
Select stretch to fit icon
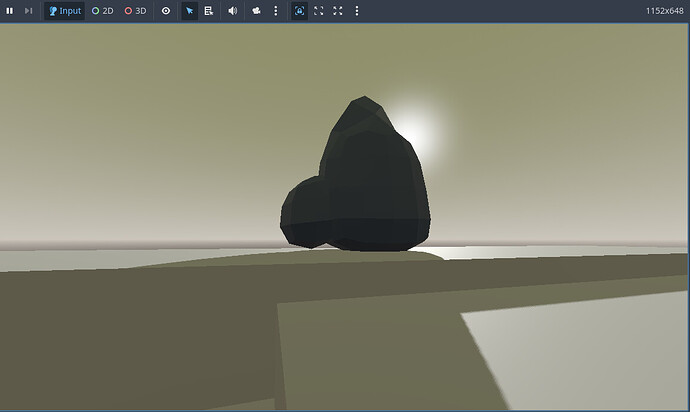pyautogui.click(x=338, y=11)
